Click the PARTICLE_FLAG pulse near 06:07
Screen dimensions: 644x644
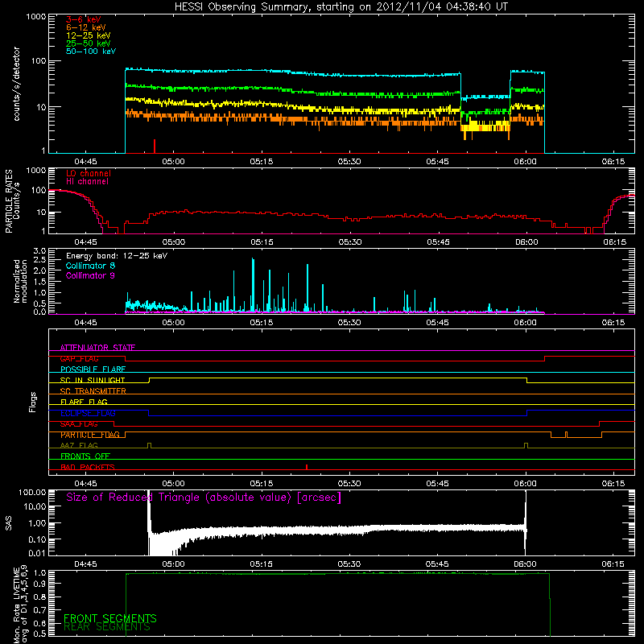[567, 435]
